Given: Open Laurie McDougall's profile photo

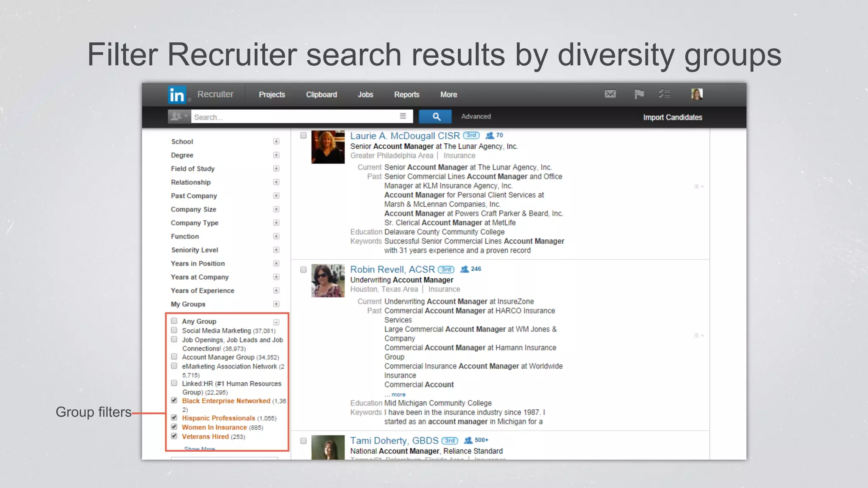Looking at the screenshot, I should tap(328, 147).
